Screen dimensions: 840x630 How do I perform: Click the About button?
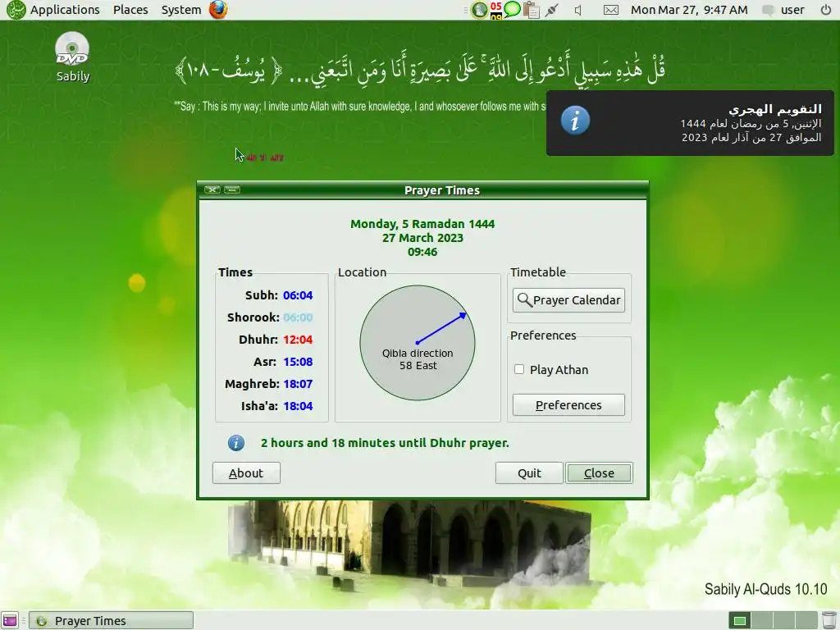coord(246,473)
